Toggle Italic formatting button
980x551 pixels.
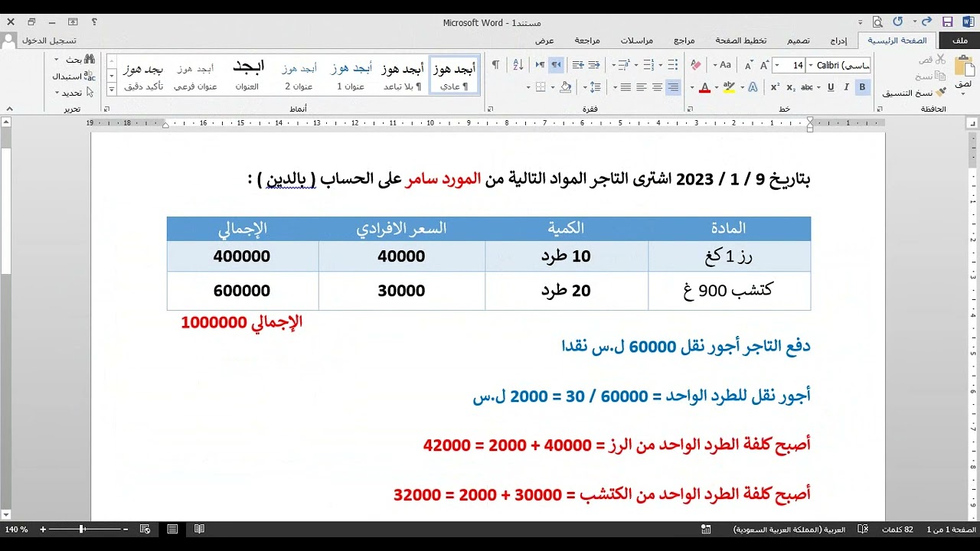pos(846,87)
